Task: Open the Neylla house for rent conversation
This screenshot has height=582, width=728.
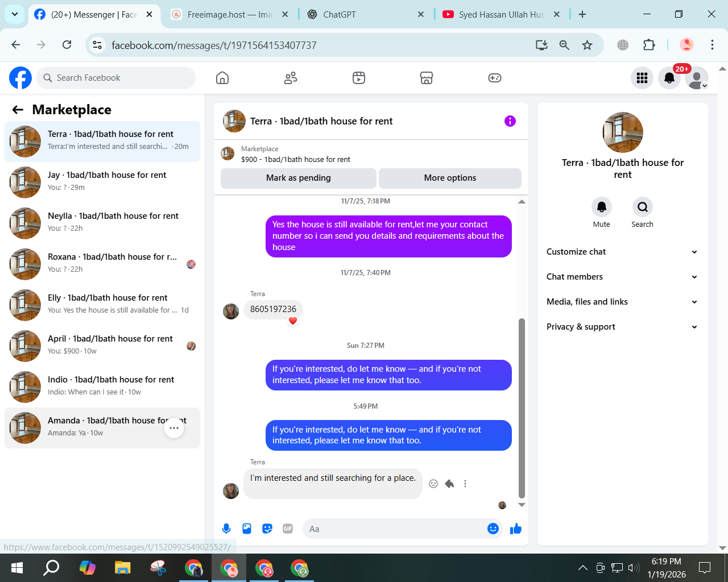Action: pyautogui.click(x=102, y=223)
